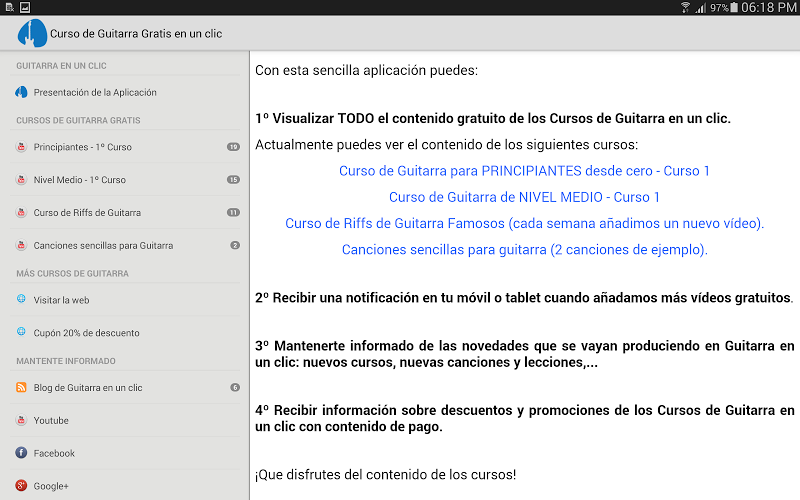Tap the battery indicator in status bar
The width and height of the screenshot is (800, 500).
tap(734, 7)
